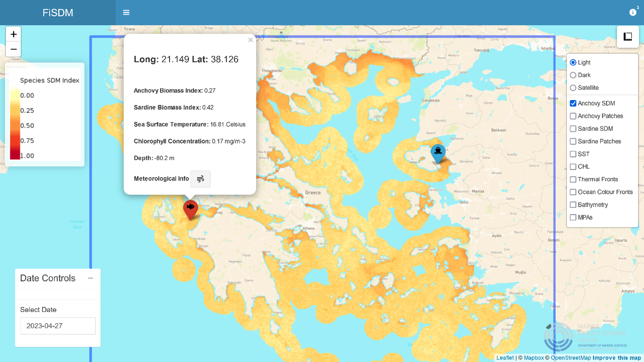Viewport: 644px width, 362px height.
Task: Enable the CHL layer
Action: [573, 167]
